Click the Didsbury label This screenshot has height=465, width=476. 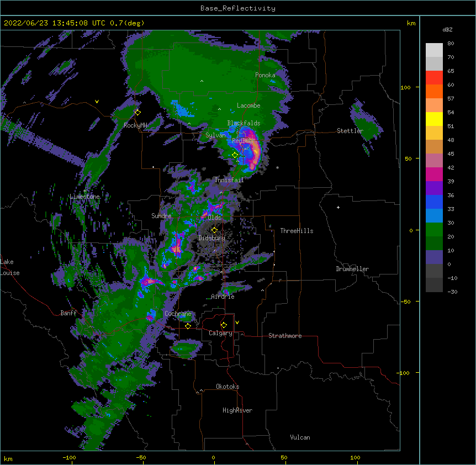coord(212,238)
